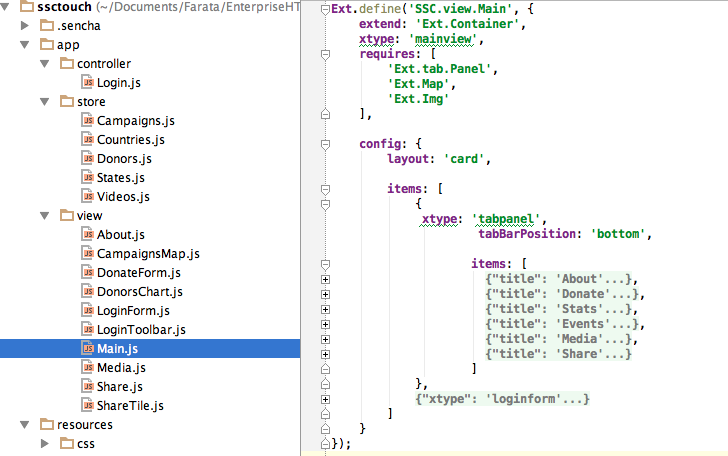Screen dimensions: 728x456
Task: Expand the css folder
Action: pyautogui.click(x=45, y=444)
